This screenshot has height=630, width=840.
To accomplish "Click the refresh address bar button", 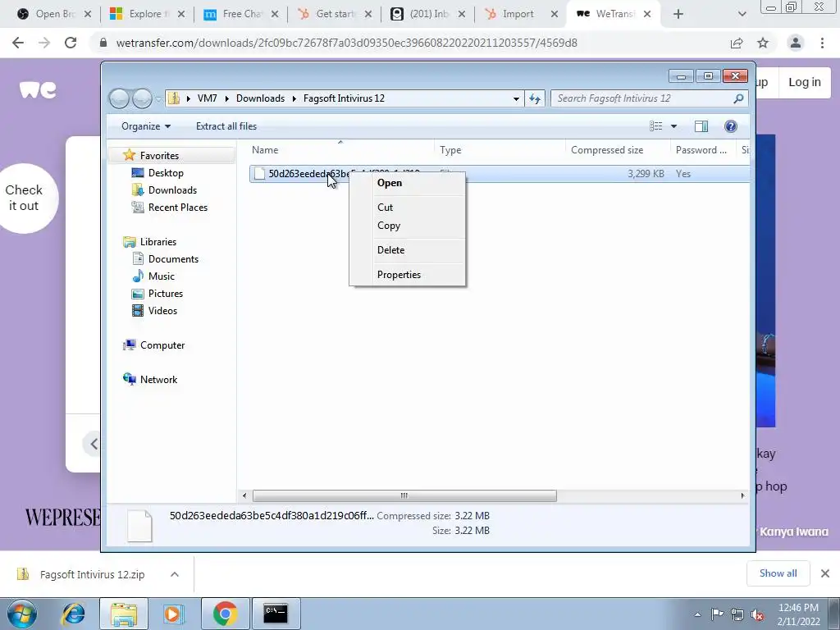I will click(535, 98).
